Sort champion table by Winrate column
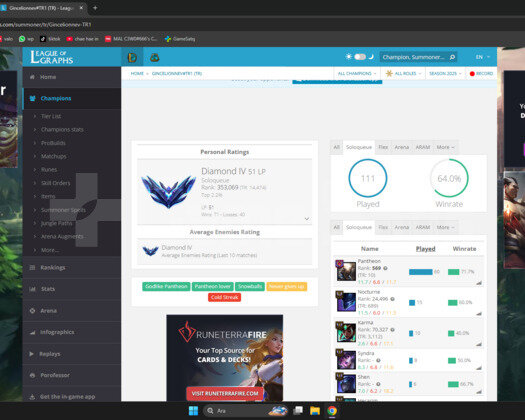The image size is (525, 420). (x=464, y=249)
